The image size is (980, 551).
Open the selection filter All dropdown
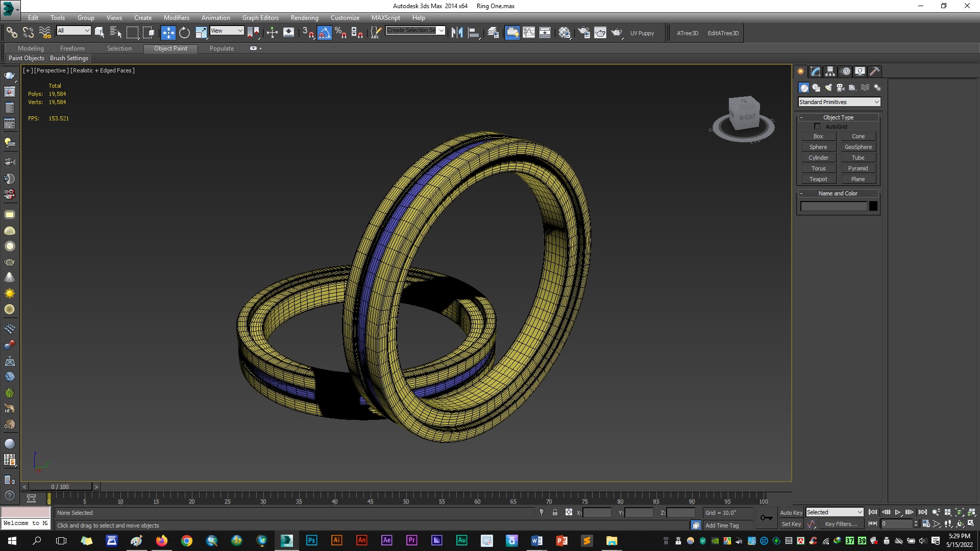click(73, 31)
